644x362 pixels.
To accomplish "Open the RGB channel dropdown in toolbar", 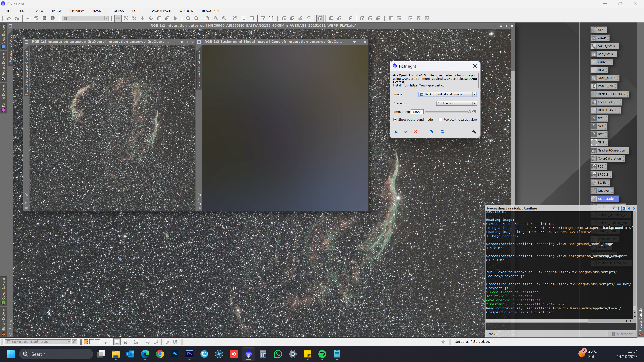I will (106, 18).
